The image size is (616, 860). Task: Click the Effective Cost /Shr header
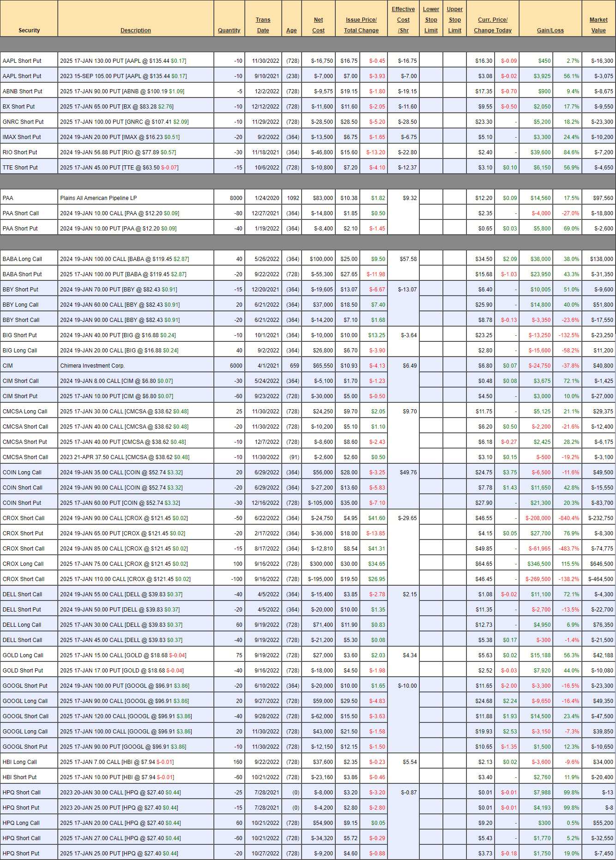pyautogui.click(x=403, y=20)
